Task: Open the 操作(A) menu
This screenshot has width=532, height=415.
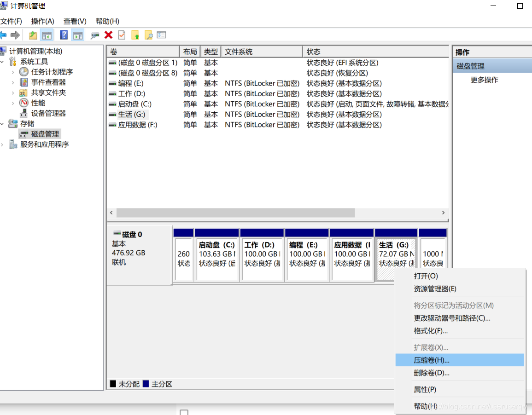Action: click(42, 21)
